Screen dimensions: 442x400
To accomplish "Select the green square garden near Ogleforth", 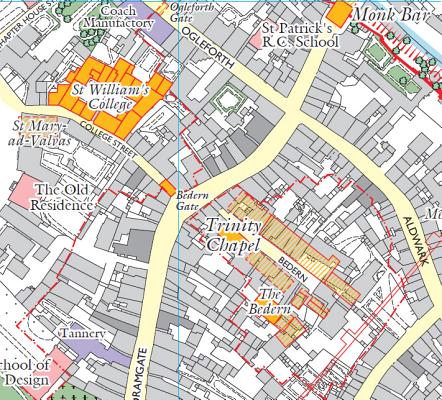I will [228, 100].
